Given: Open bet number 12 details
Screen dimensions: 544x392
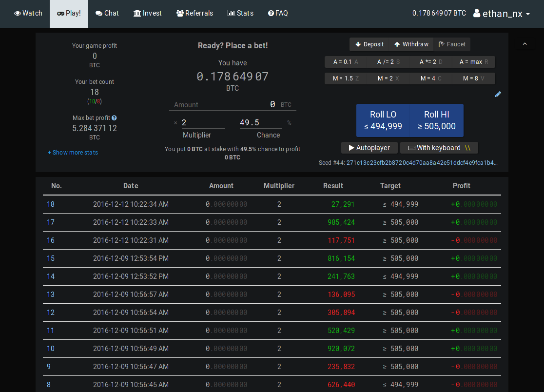Looking at the screenshot, I should point(51,313).
